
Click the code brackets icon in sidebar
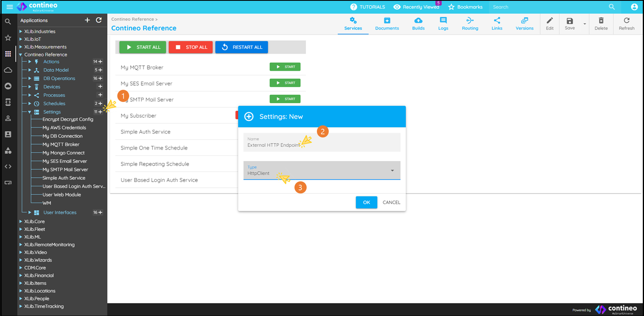coord(8,166)
